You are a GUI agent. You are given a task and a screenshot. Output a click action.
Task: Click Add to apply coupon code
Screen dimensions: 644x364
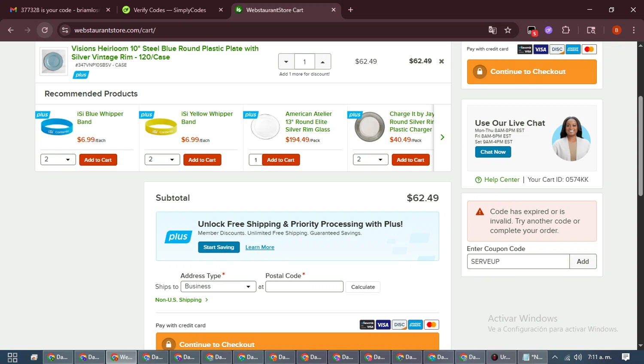point(583,261)
